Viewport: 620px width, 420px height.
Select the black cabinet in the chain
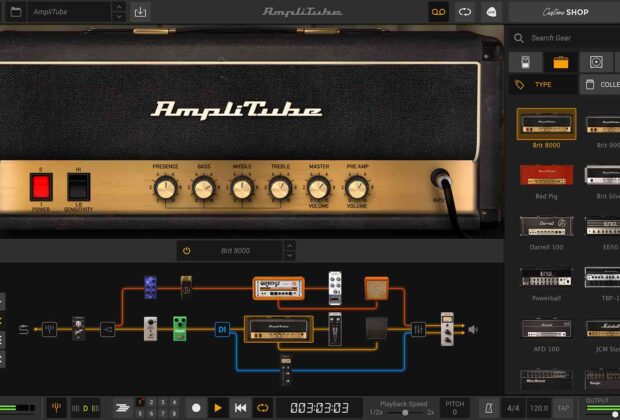coord(376,328)
